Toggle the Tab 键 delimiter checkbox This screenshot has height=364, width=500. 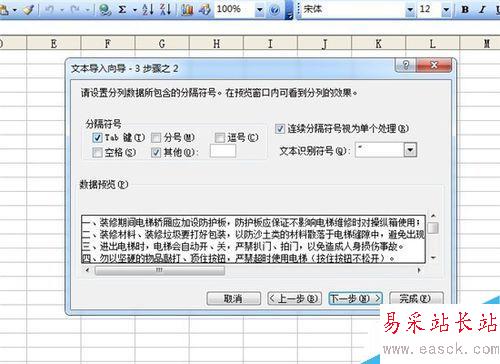point(97,137)
